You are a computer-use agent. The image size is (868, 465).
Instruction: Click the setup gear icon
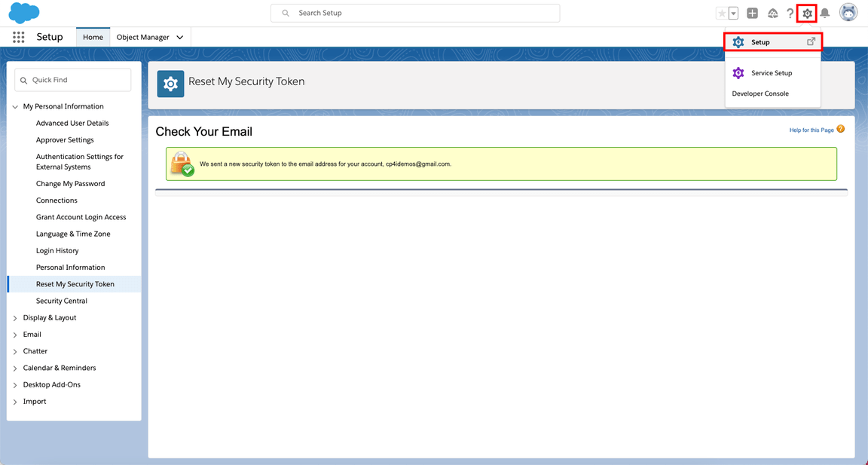tap(807, 14)
